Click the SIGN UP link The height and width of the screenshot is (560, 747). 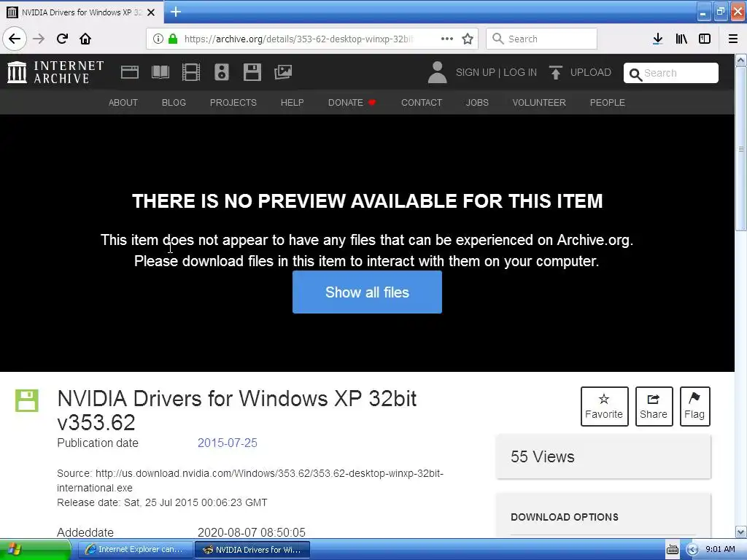click(476, 72)
